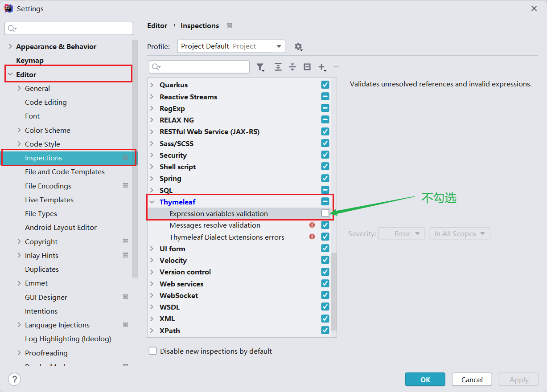The width and height of the screenshot is (547, 392).
Task: Click the Expand All inspections icon
Action: [x=278, y=67]
